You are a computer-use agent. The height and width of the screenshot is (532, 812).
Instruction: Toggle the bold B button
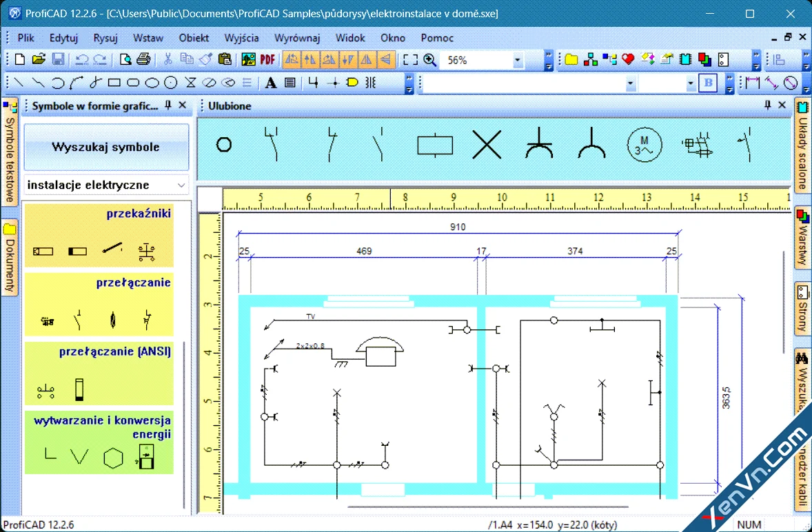708,83
